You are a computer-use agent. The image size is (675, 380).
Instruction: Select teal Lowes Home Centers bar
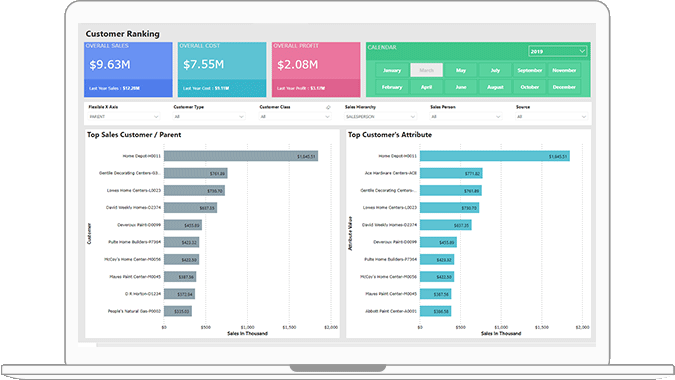pyautogui.click(x=449, y=208)
